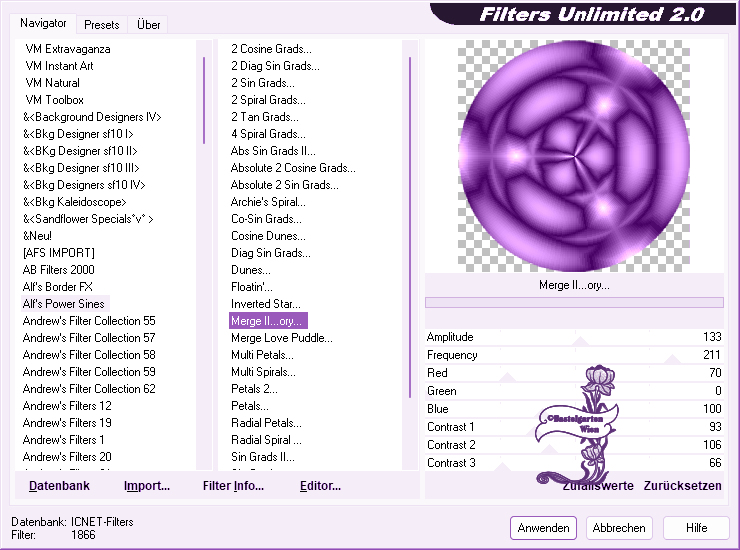Viewport: 740px width, 550px height.
Task: Pick the 2 Diag Sin Grads filter
Action: pos(275,66)
